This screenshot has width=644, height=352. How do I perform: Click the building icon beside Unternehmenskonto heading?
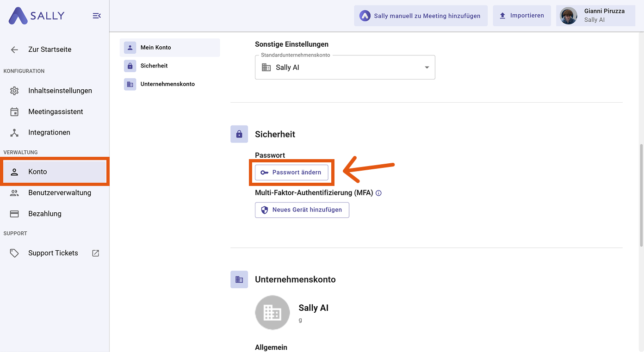[x=239, y=279]
